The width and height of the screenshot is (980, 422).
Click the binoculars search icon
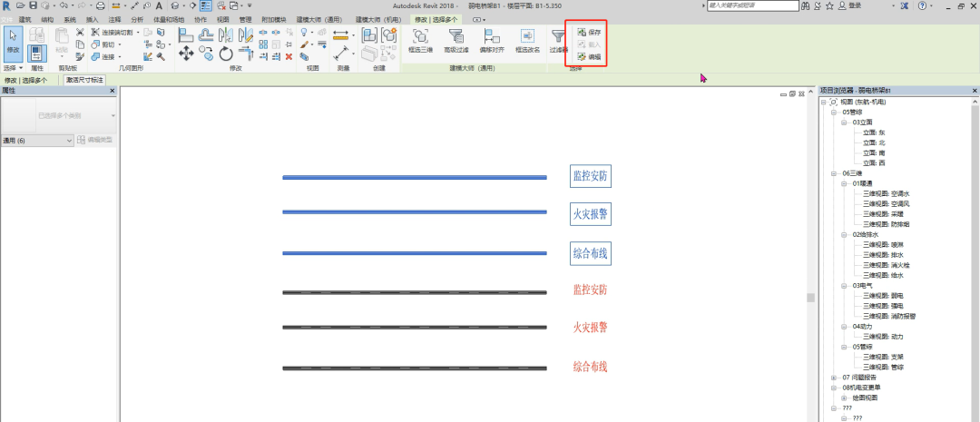(806, 5)
